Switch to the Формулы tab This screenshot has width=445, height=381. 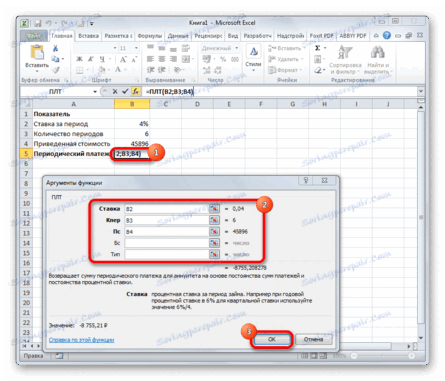point(150,36)
